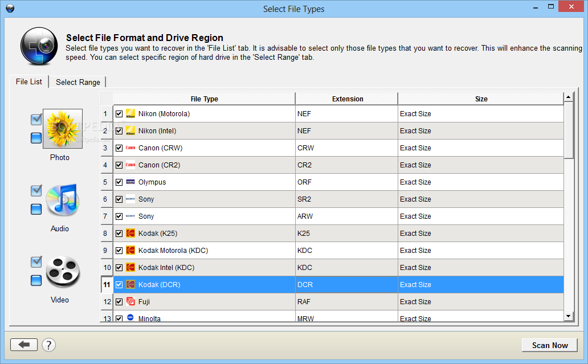Screen dimensions: 588x364
Task: Toggle the Nikon (Motorola) checkbox
Action: tap(119, 113)
